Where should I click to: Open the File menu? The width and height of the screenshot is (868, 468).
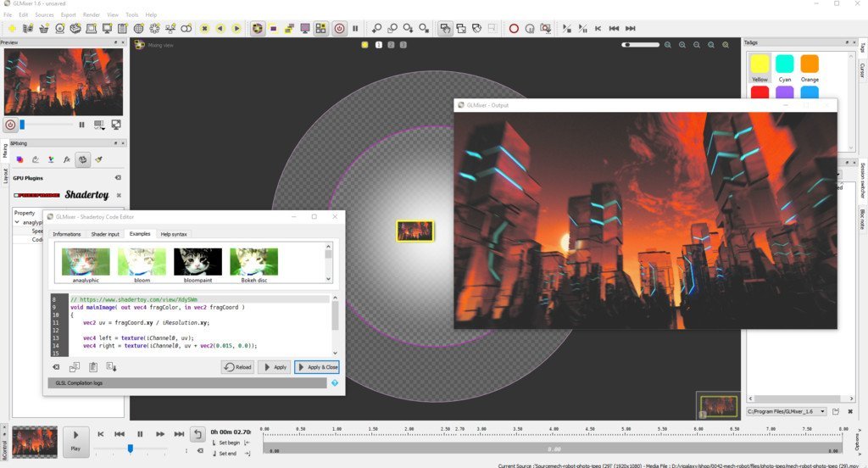(x=8, y=15)
